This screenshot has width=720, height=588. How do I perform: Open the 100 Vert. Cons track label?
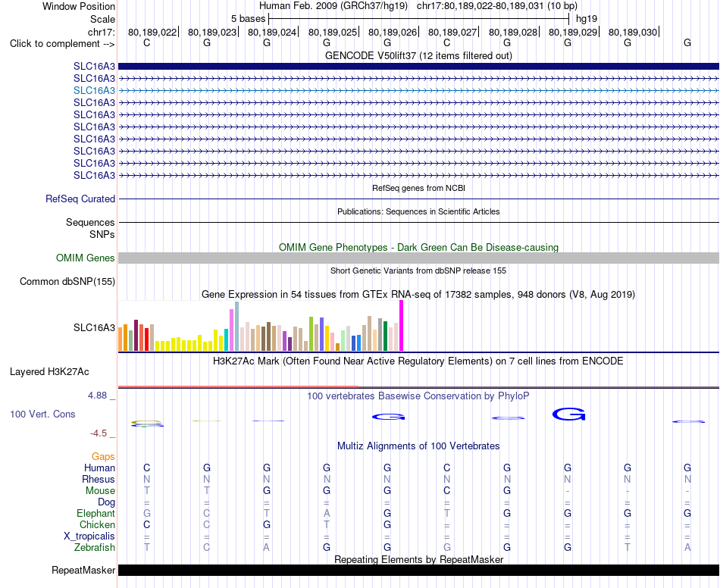tap(42, 414)
